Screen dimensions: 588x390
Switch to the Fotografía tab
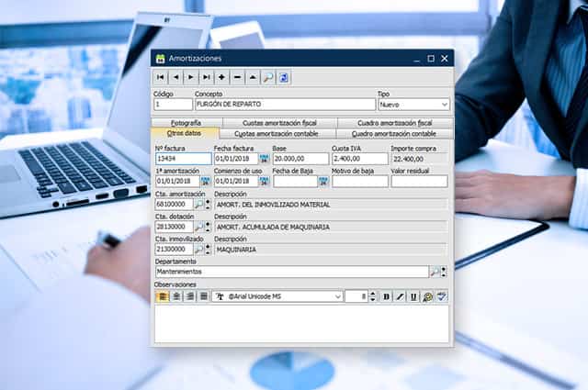click(x=185, y=123)
